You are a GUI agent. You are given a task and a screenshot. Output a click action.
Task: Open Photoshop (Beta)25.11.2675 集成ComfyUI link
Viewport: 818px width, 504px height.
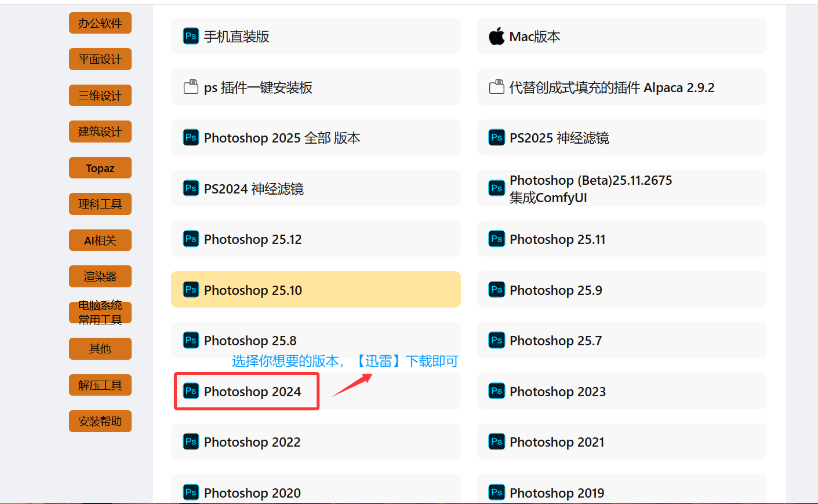tap(622, 188)
